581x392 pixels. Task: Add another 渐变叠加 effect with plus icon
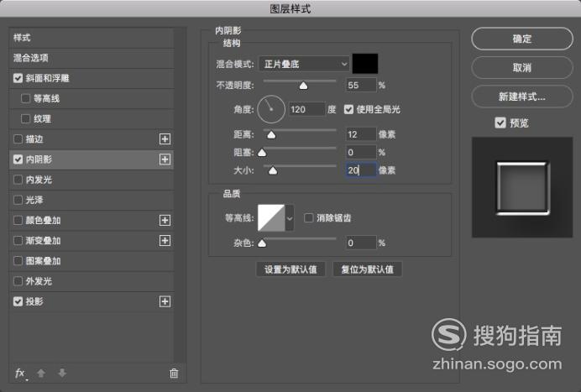click(165, 240)
